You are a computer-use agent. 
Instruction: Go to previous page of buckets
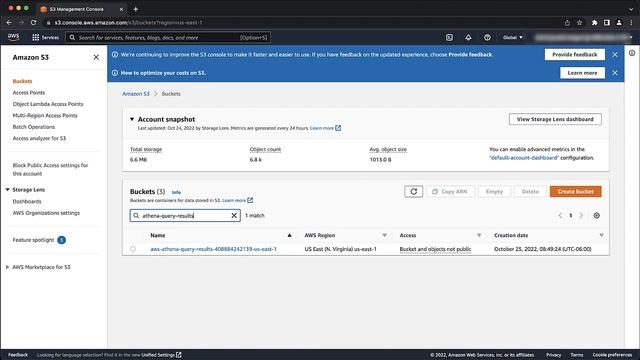tap(560, 216)
